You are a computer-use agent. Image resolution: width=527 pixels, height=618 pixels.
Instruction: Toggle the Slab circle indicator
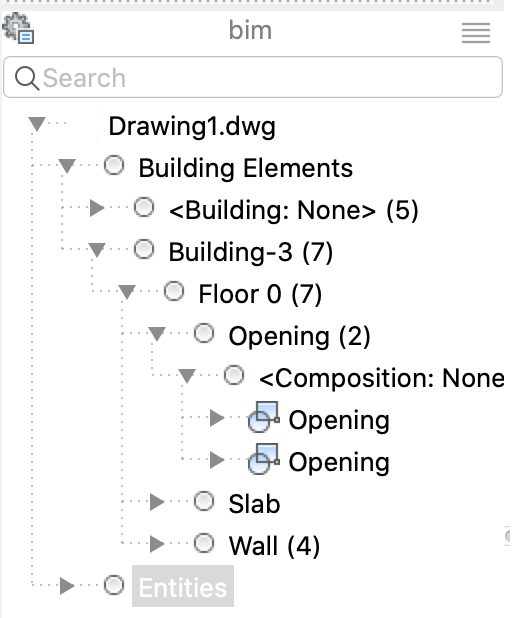(x=204, y=501)
